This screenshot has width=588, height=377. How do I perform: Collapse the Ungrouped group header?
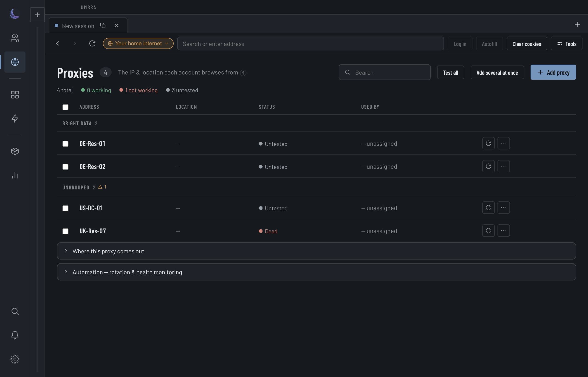pos(316,187)
